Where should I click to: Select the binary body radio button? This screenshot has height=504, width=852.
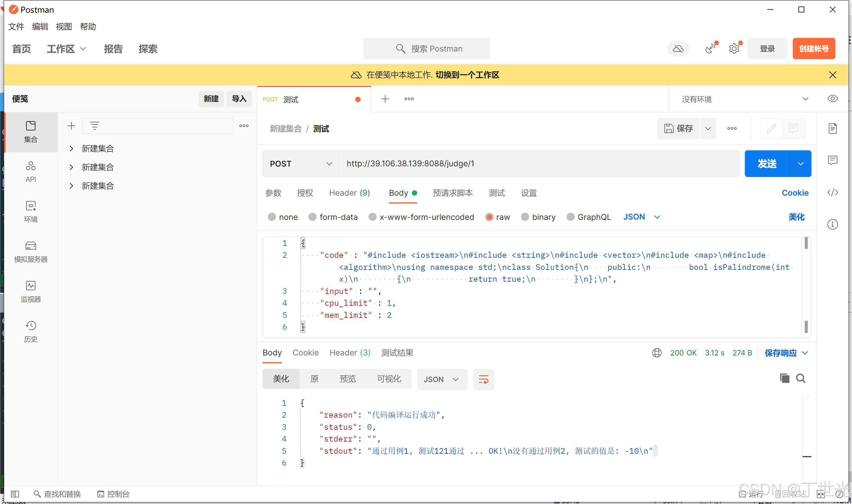[x=525, y=217]
